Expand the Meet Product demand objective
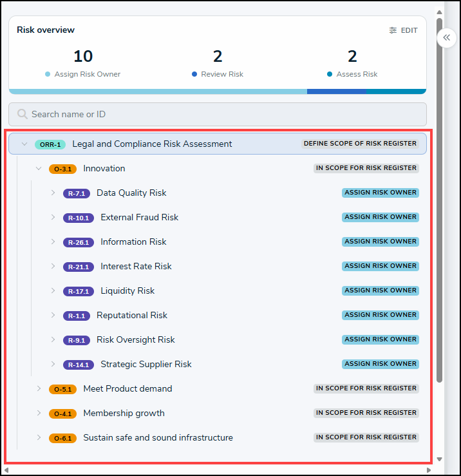This screenshot has width=461, height=476. tap(39, 388)
